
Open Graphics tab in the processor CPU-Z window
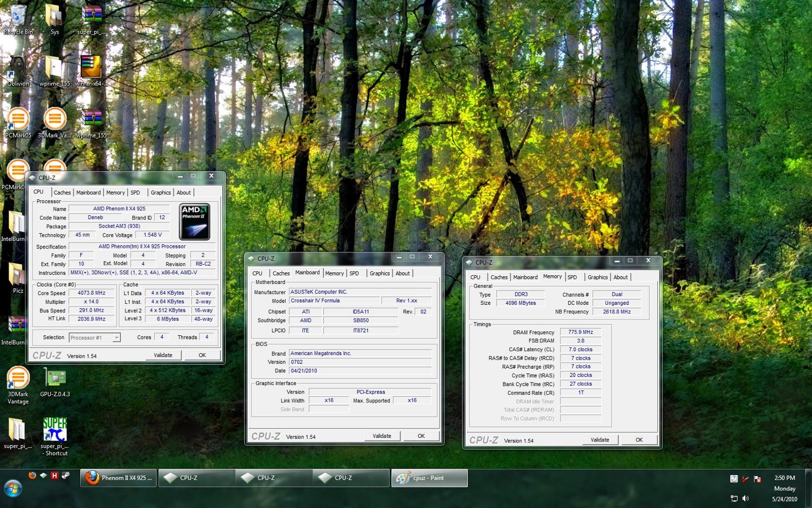point(161,193)
